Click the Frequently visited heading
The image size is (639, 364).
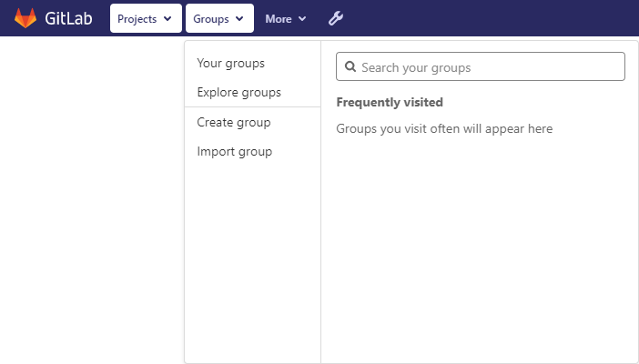(390, 102)
